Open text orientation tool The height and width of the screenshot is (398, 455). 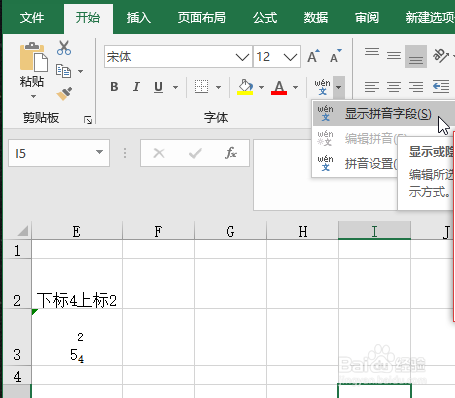(x=440, y=56)
